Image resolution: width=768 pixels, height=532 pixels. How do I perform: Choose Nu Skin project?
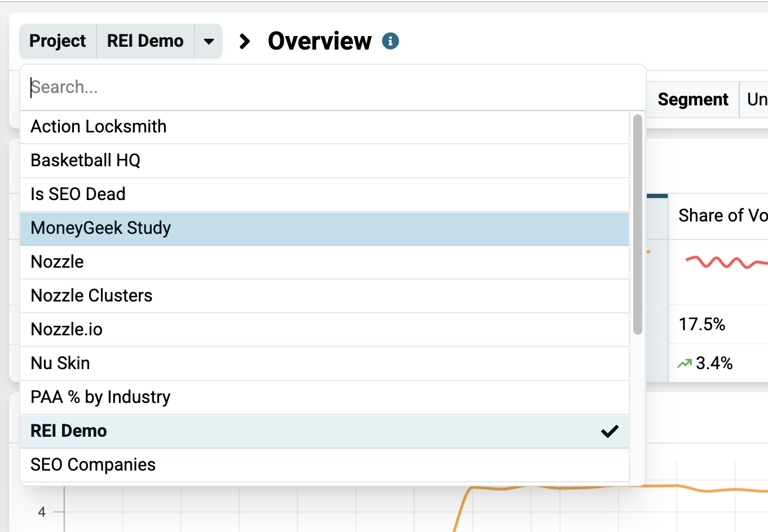tap(324, 363)
